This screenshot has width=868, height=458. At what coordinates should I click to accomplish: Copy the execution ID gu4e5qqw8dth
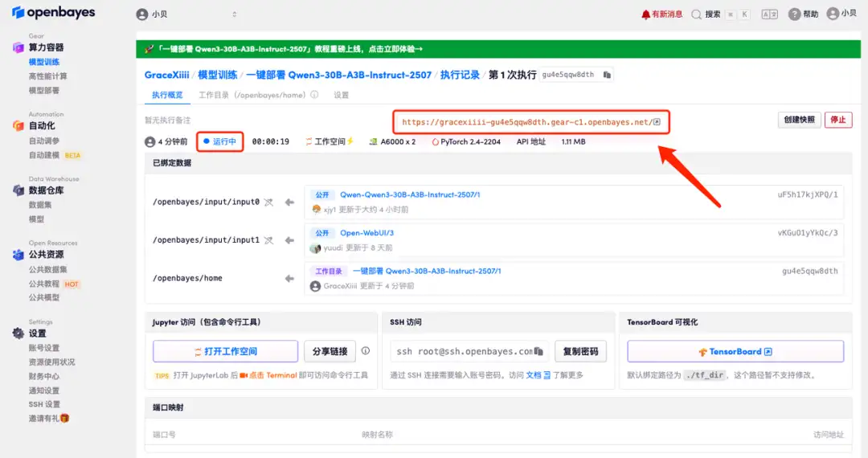pyautogui.click(x=608, y=75)
